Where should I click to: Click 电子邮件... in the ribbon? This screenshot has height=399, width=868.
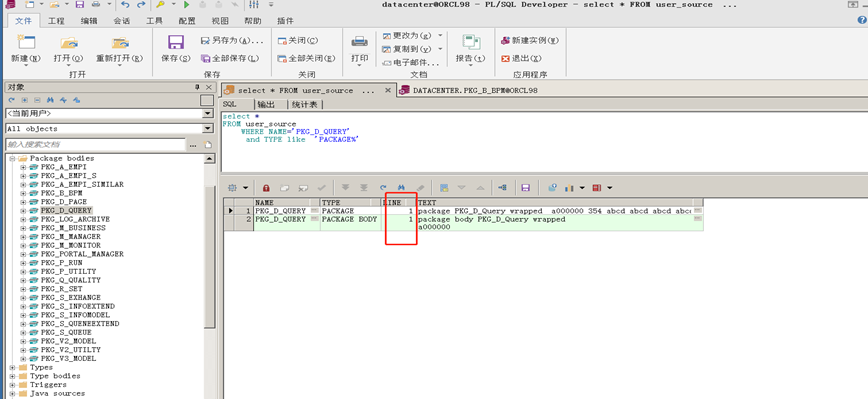coord(411,63)
